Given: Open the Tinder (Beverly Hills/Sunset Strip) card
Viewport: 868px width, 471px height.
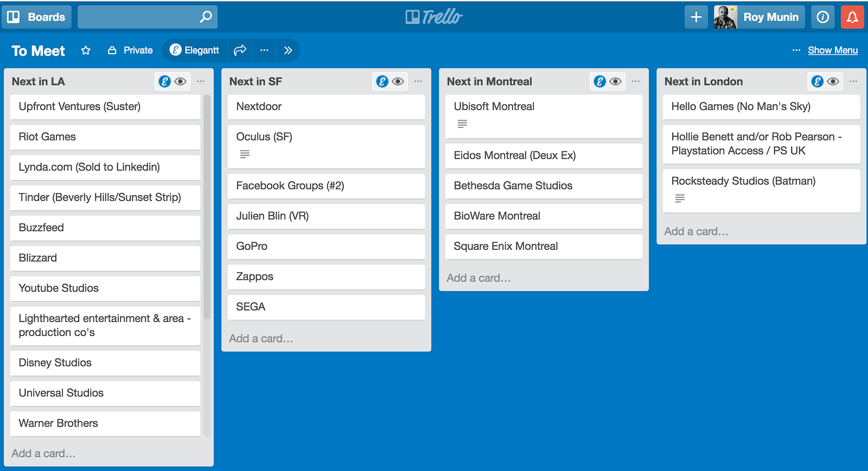Looking at the screenshot, I should pyautogui.click(x=105, y=198).
